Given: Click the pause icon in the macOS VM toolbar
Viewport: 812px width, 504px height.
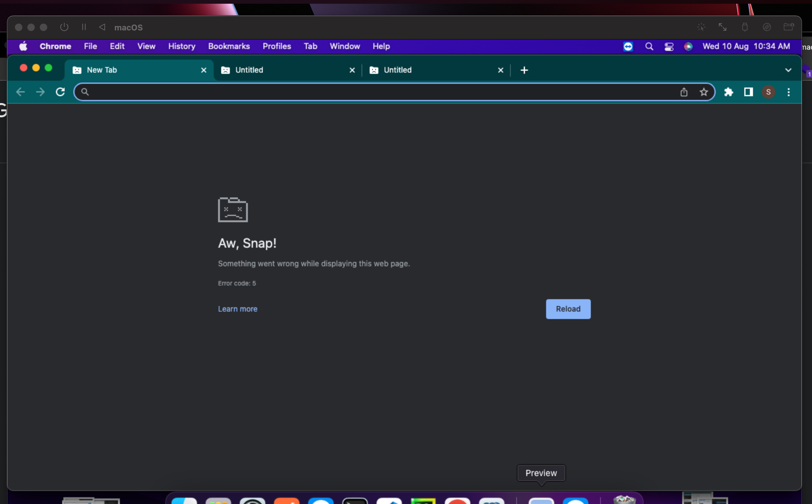Looking at the screenshot, I should 84,27.
